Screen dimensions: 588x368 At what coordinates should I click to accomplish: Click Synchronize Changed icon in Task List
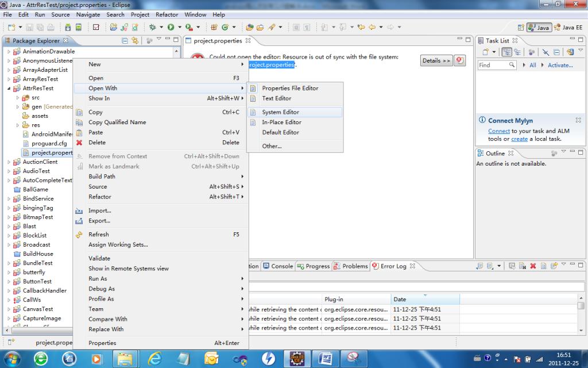tap(570, 52)
